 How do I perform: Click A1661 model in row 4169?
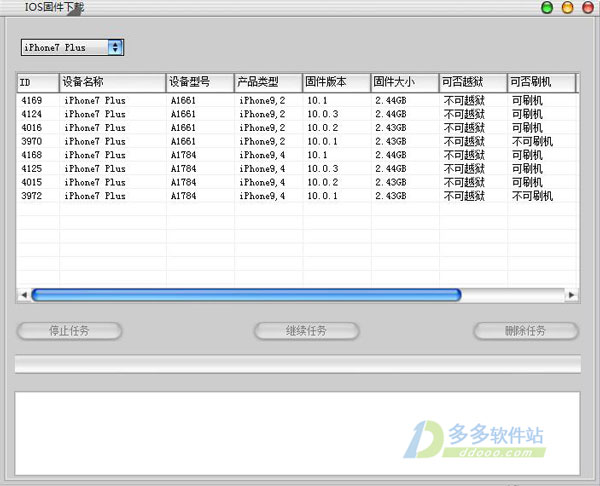click(x=183, y=101)
